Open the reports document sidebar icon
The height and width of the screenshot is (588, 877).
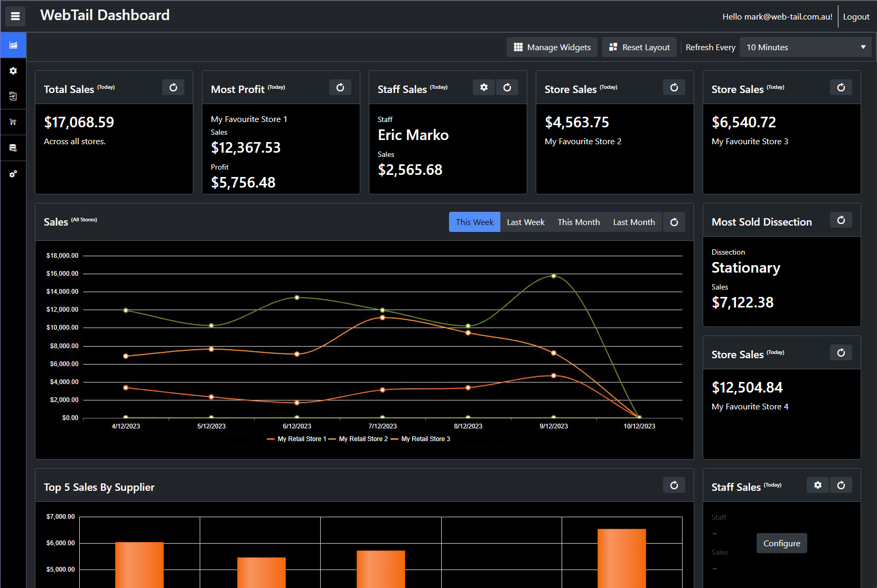[13, 96]
